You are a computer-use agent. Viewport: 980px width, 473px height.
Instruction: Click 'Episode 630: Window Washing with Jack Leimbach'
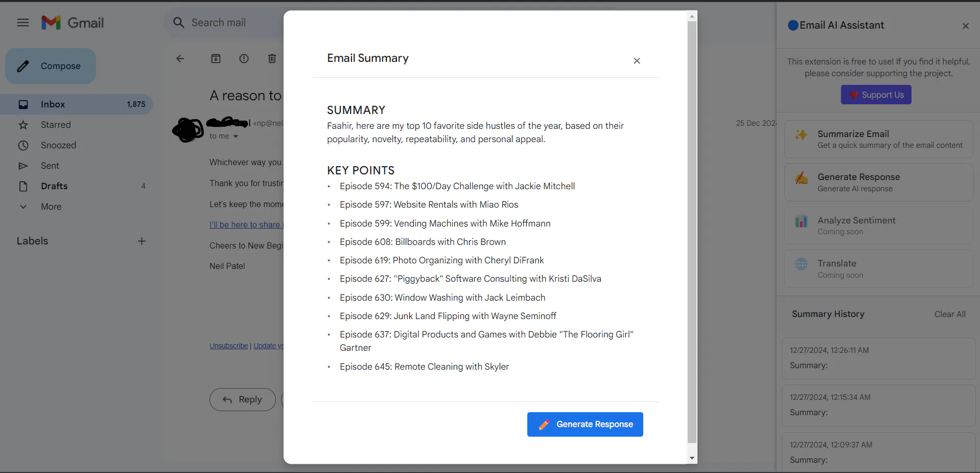[x=442, y=298]
